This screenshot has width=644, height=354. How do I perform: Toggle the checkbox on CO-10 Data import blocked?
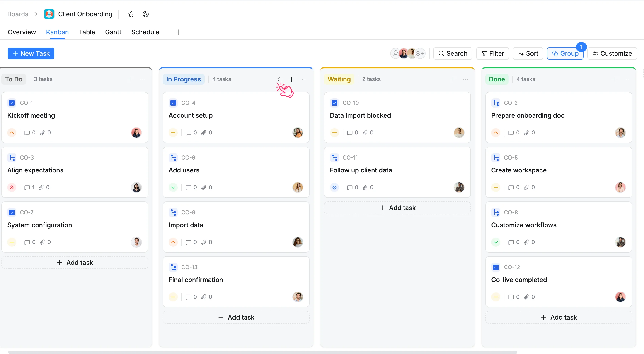pos(334,103)
